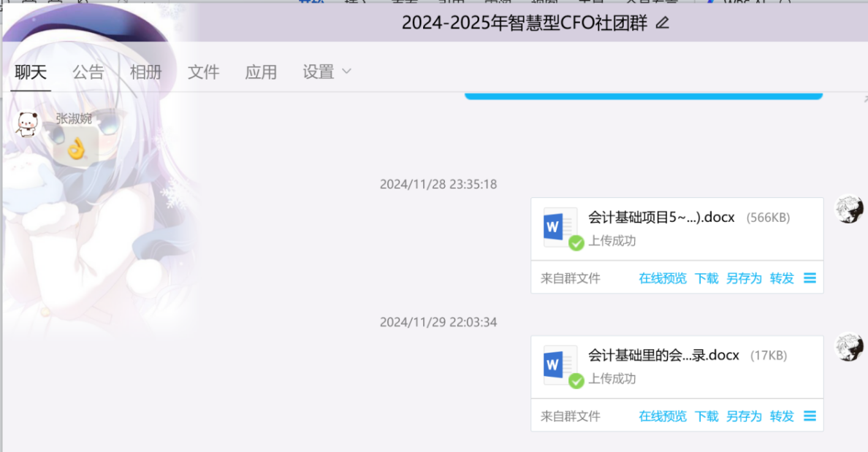The width and height of the screenshot is (868, 452).
Task: Click 下载 for the 566KB docx file
Action: coord(707,278)
